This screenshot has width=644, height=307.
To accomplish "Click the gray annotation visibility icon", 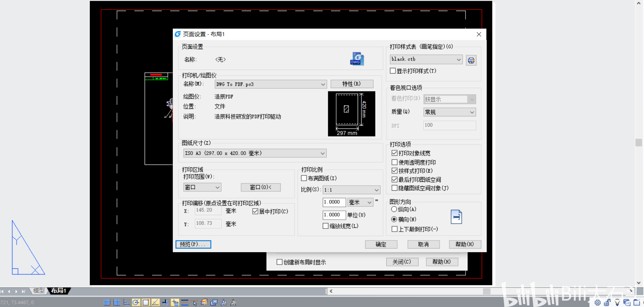I will pos(233,302).
